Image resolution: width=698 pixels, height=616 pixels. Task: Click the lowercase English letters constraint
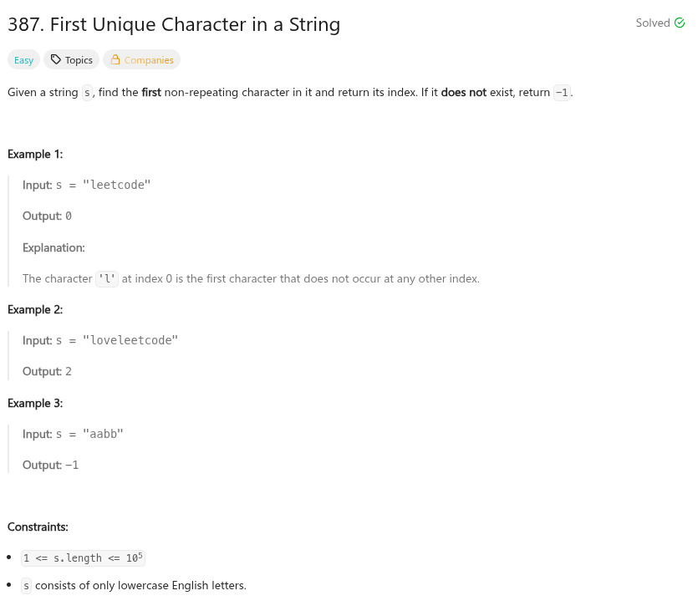140,586
